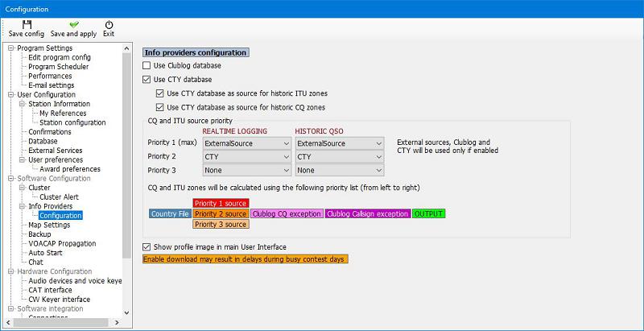Open Auto Start settings

point(45,253)
